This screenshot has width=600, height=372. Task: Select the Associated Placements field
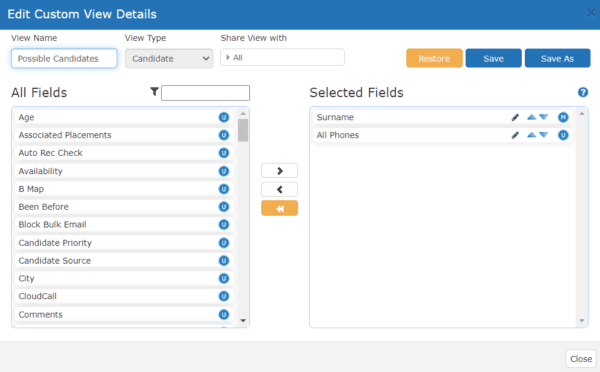click(x=124, y=135)
